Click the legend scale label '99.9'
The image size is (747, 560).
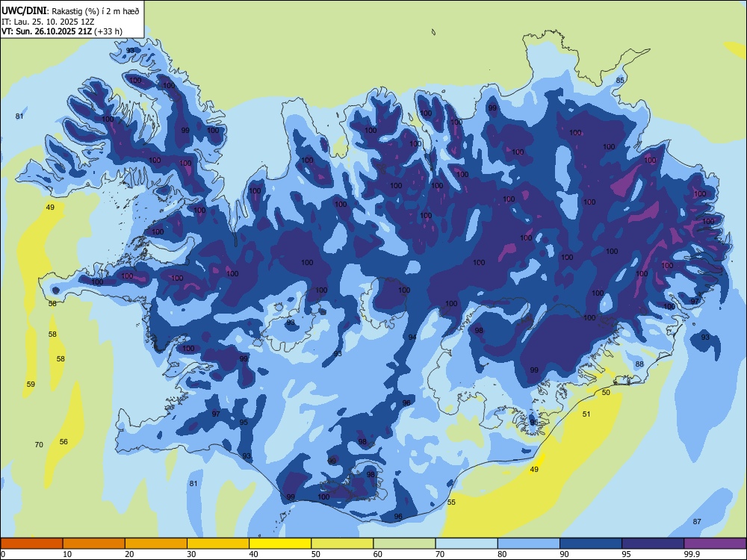click(692, 554)
